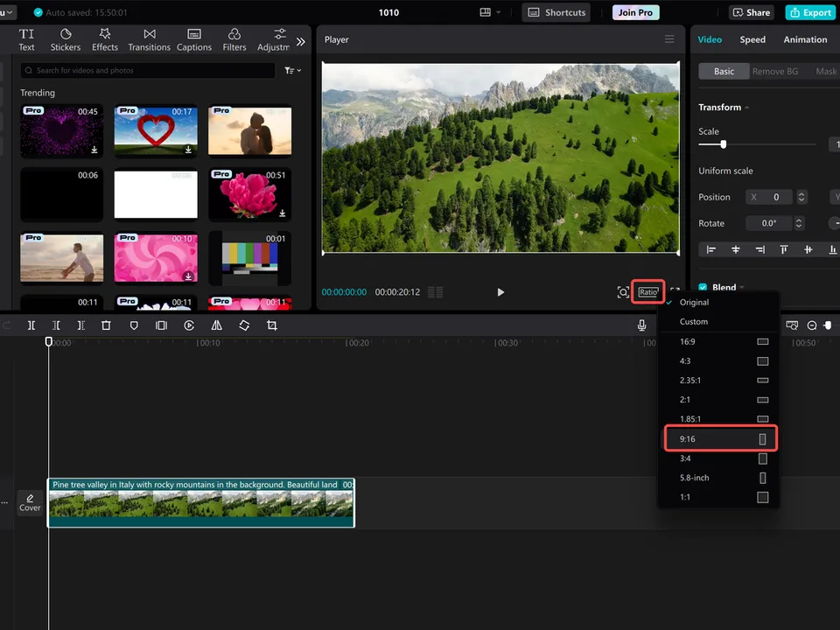Select the color bars 00:01 thumbnail
The image size is (840, 630).
tap(249, 257)
